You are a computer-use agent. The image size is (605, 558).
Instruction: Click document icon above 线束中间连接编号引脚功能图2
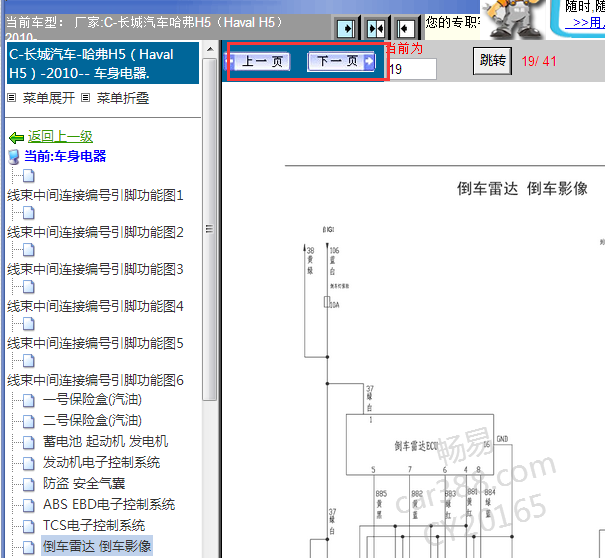pyautogui.click(x=29, y=213)
